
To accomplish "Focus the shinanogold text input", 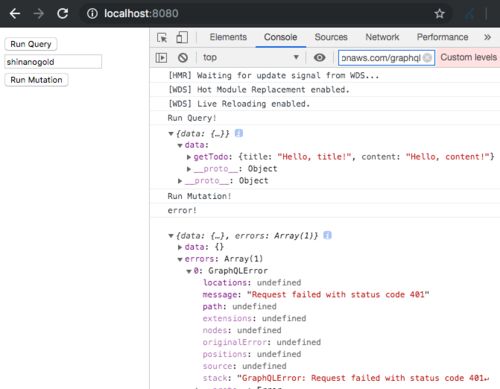I will pyautogui.click(x=53, y=62).
